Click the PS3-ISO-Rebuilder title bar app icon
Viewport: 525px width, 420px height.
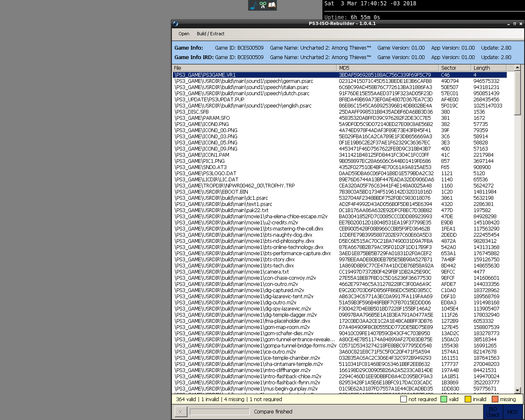point(176,24)
